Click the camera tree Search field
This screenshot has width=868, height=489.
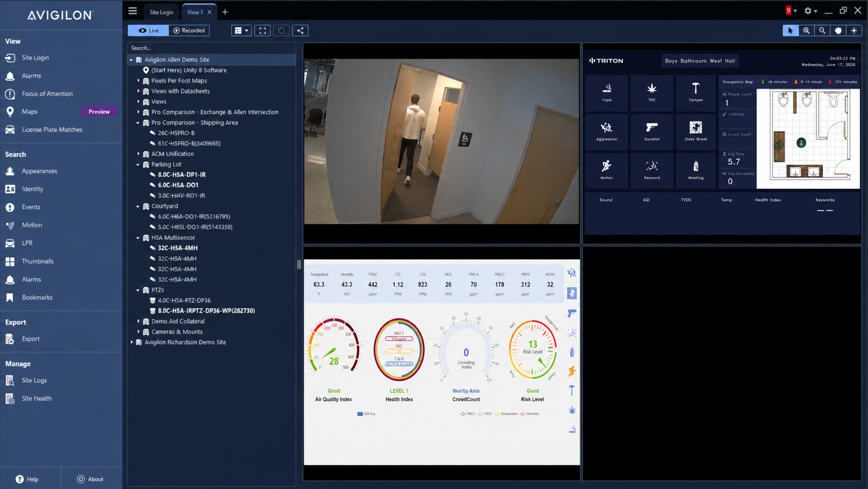point(212,48)
